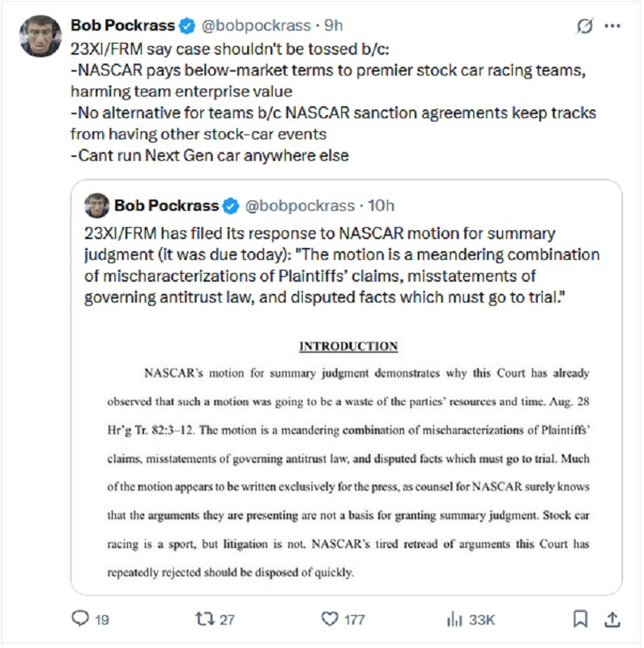644x648 pixels.
Task: Like the post with the heart icon
Action: [x=329, y=620]
